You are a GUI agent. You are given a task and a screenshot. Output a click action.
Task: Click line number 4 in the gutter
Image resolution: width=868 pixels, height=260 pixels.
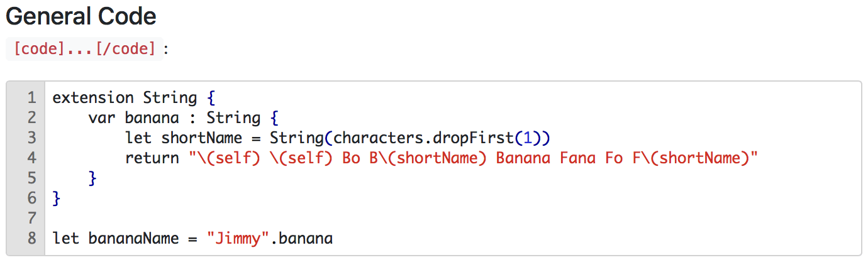[x=31, y=158]
